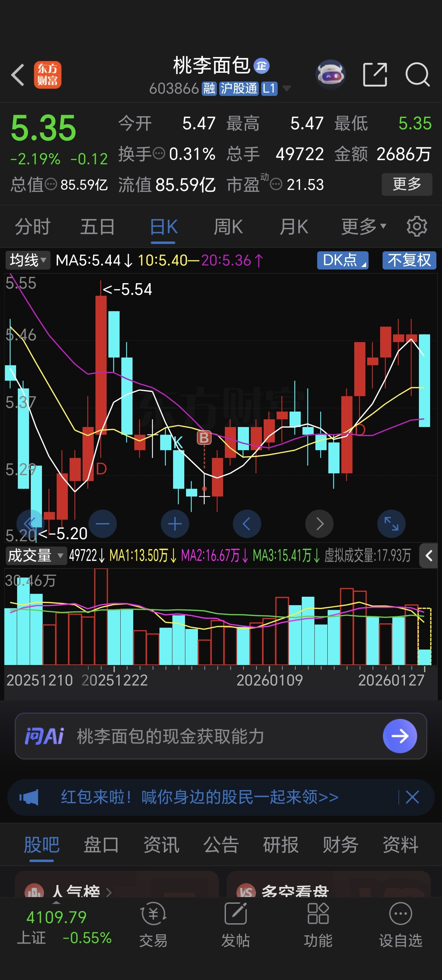Tap the <-5.54 high price annotation
This screenshot has width=442, height=980.
tap(127, 289)
